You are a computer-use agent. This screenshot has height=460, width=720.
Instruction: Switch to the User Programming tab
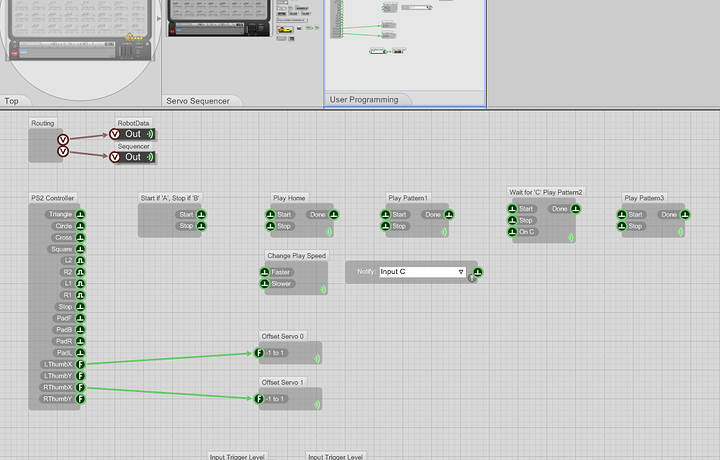click(x=367, y=100)
